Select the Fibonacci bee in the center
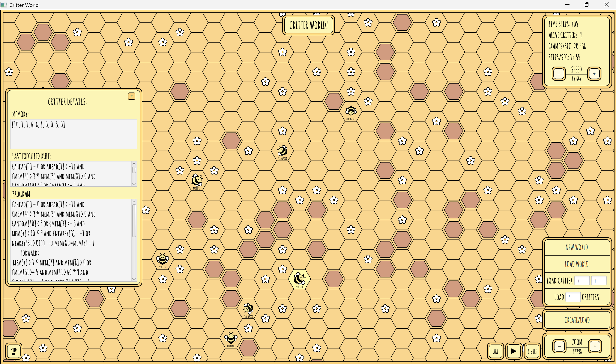Screen dimensions: 616x364 (282, 151)
